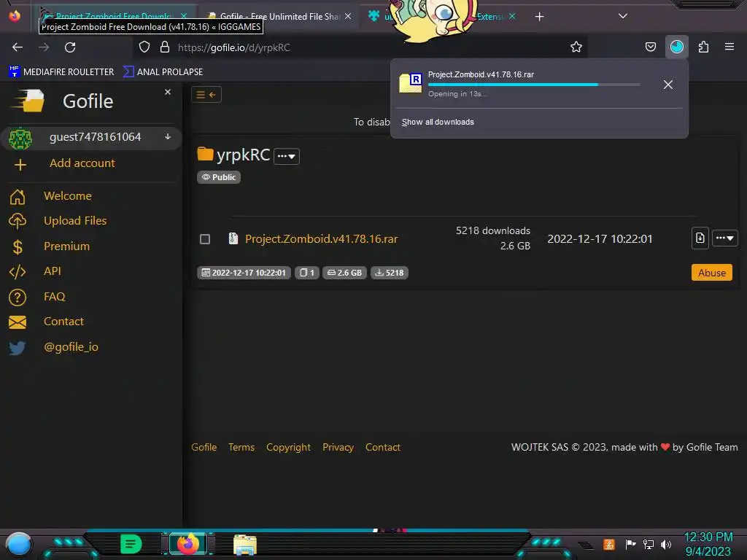
Task: Click the Twitter bird icon
Action: coord(18,348)
